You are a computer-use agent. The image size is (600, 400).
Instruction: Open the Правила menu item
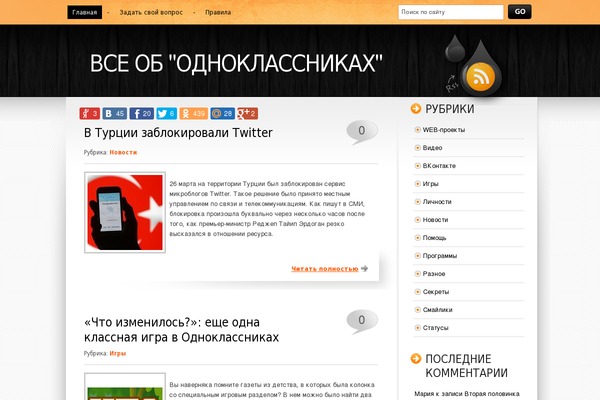[x=218, y=12]
